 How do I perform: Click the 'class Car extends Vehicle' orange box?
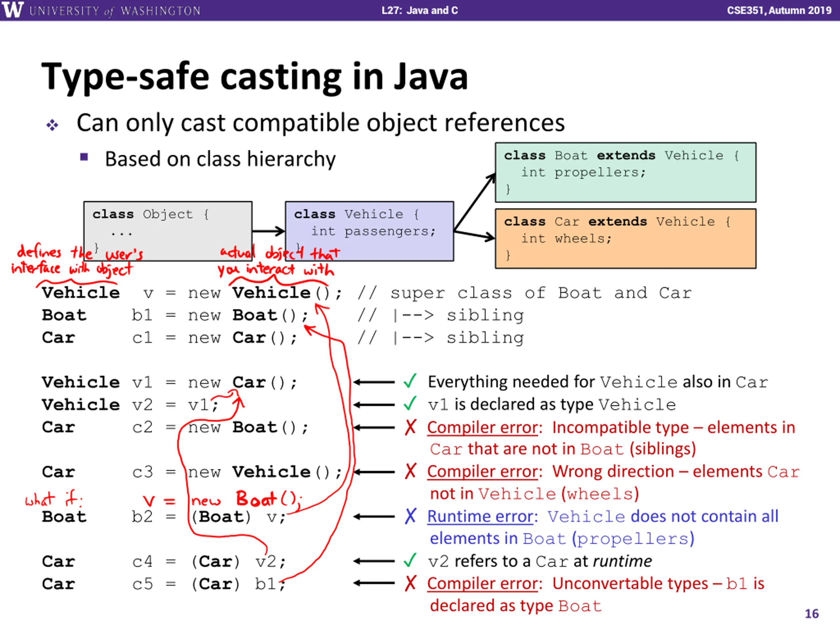tap(625, 239)
